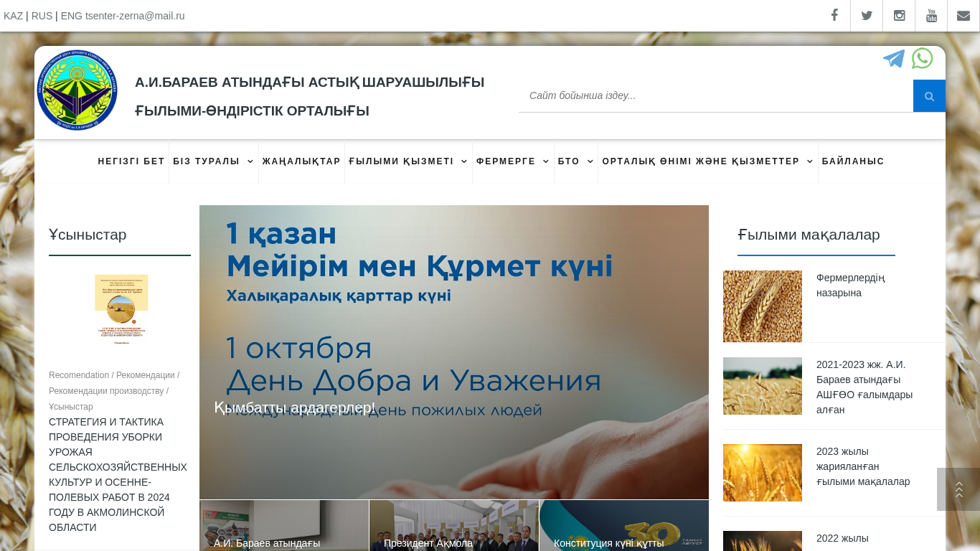980x551 pixels.
Task: Open 2023 жылы жарияланған ғылыми мақалалар title
Action: point(863,466)
